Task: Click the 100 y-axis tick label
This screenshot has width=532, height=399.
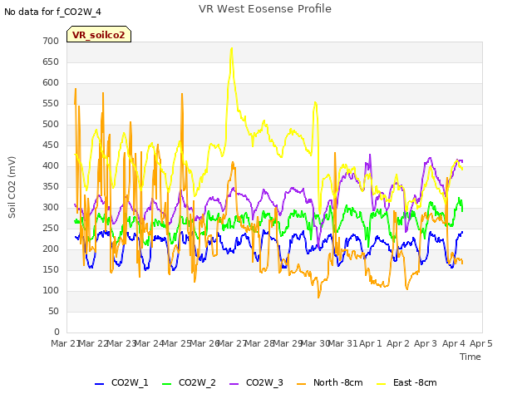Action: 51,290
